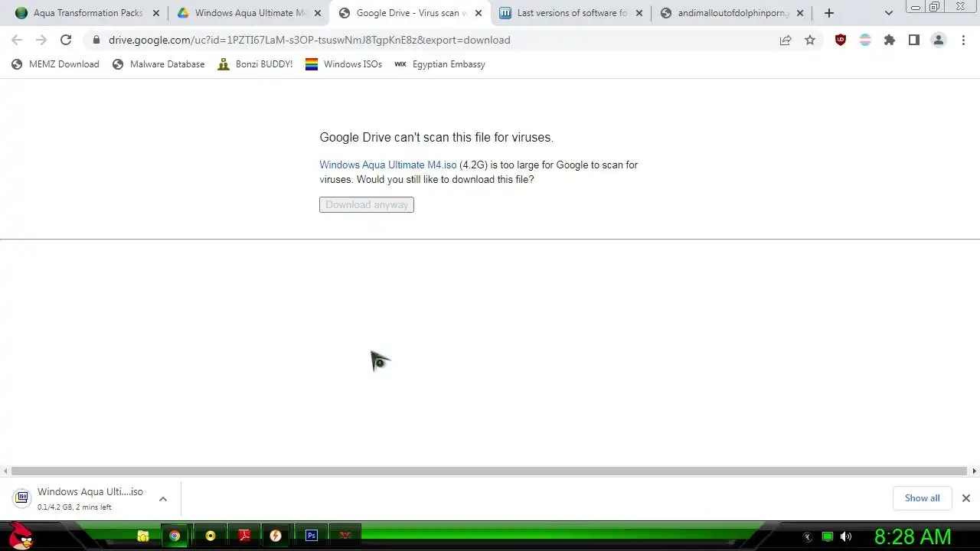Click Show all downloads
Viewport: 980px width, 551px height.
pos(922,498)
